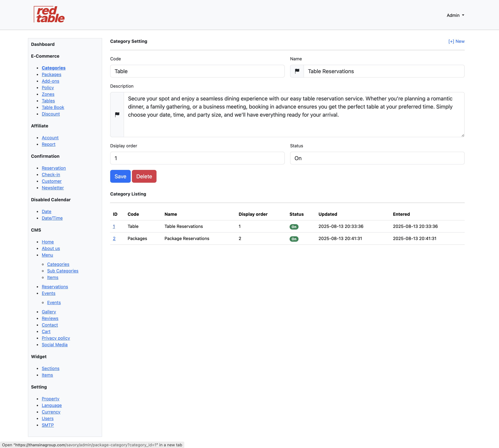Click the red table logo
Viewport: 499px width, 448px height.
[x=49, y=14]
